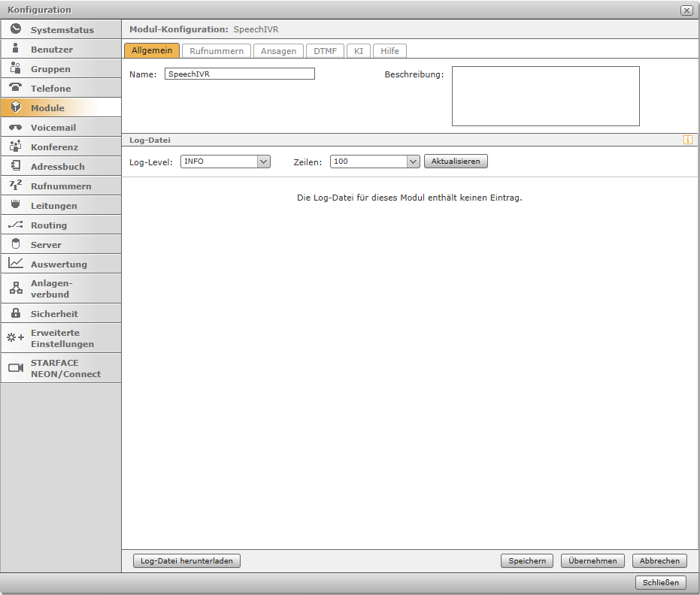Click the Benutzer person icon

16,49
